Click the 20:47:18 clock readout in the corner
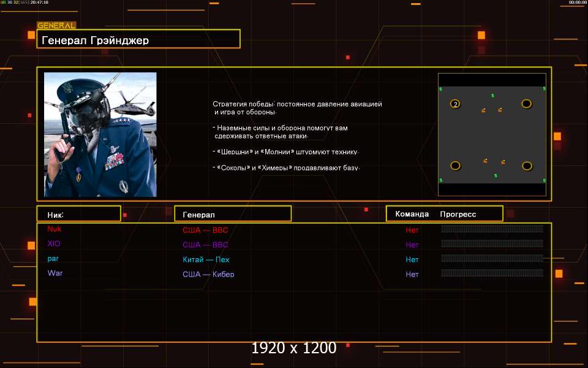 [x=39, y=2]
